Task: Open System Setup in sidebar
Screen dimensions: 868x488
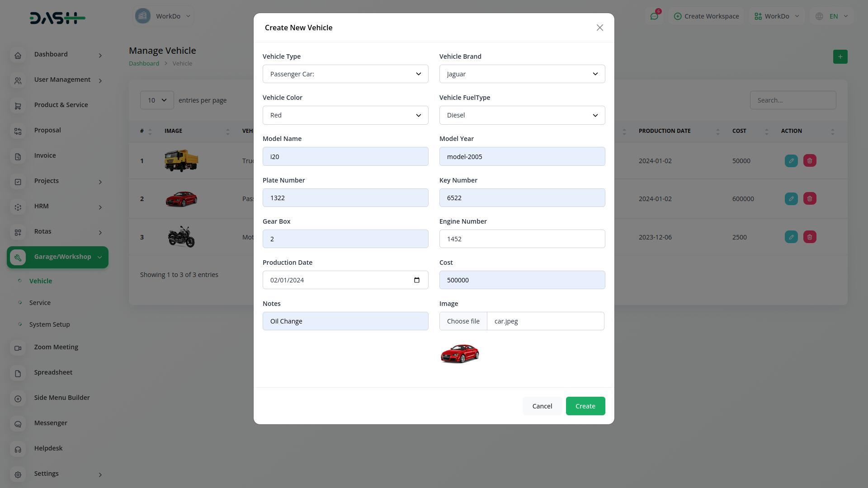Action: [x=49, y=324]
